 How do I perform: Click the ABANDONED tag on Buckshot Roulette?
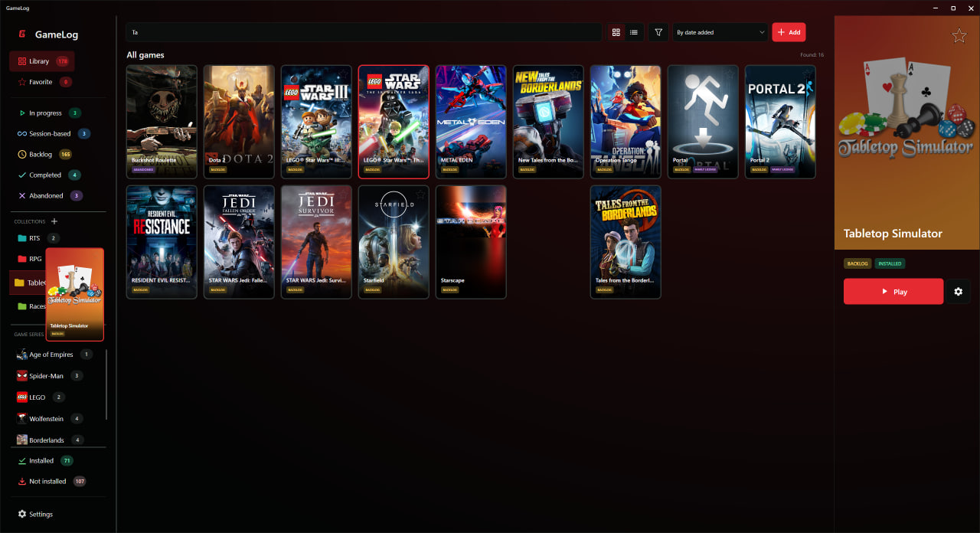tap(143, 169)
